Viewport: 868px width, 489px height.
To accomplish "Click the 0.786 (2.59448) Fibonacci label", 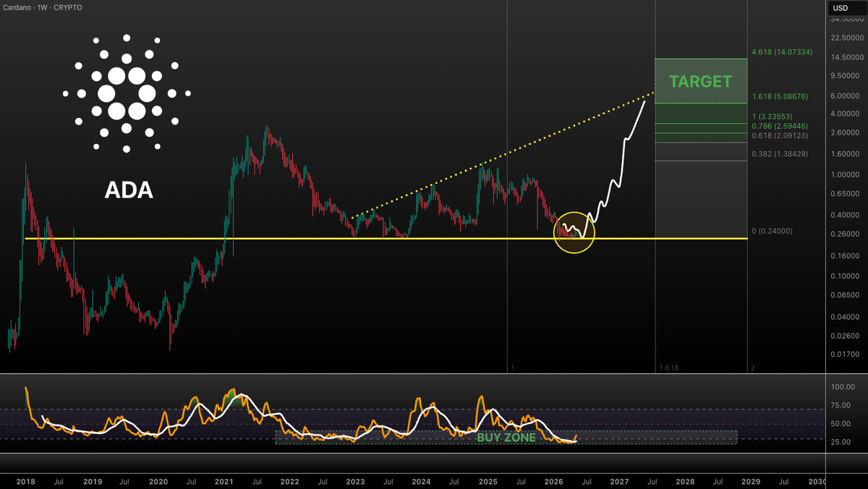I will tap(780, 126).
